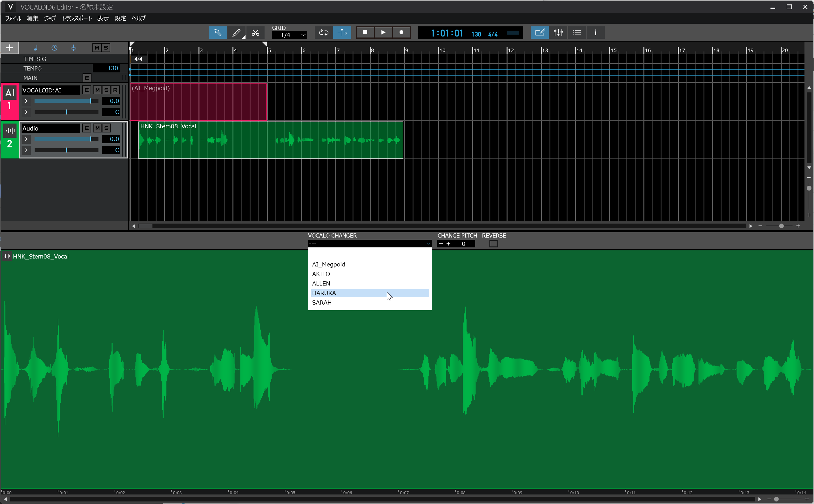Open the ヘルプ menu
This screenshot has width=814, height=504.
138,18
